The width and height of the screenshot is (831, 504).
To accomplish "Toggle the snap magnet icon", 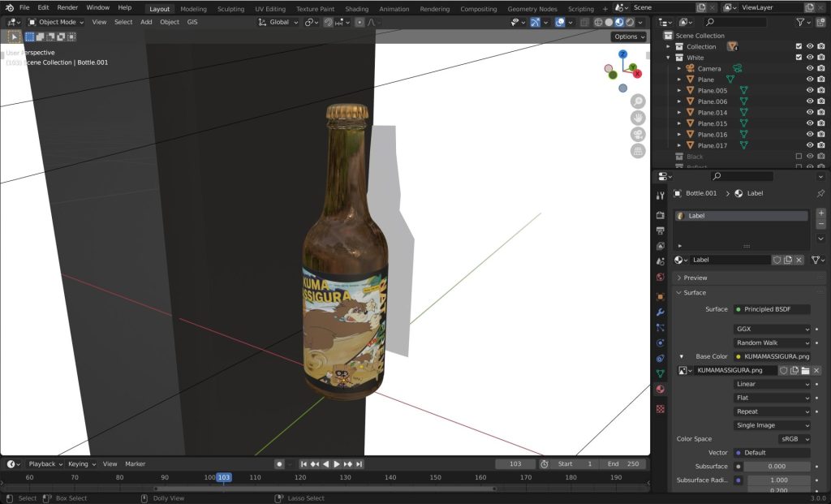I will (329, 22).
